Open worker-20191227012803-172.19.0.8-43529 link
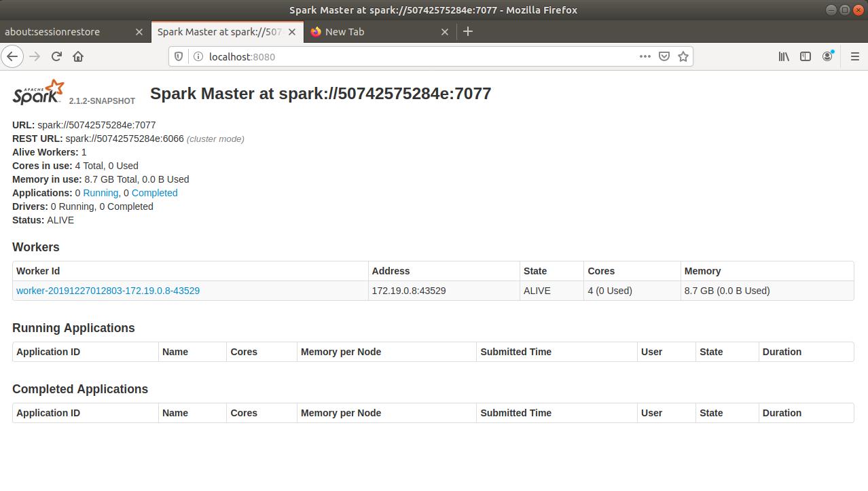 pyautogui.click(x=108, y=291)
